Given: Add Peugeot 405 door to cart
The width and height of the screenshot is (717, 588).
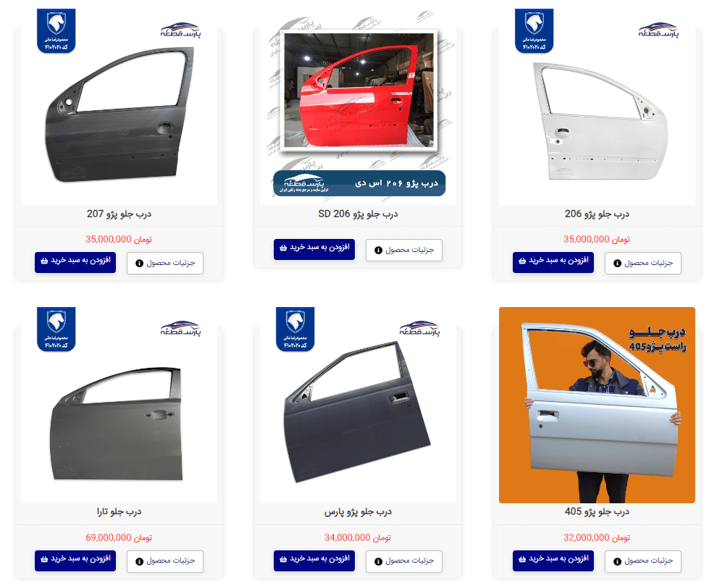Looking at the screenshot, I should pyautogui.click(x=553, y=560).
